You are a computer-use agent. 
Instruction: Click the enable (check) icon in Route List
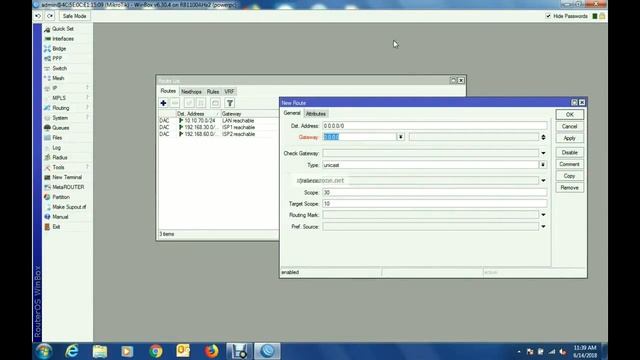pos(189,103)
